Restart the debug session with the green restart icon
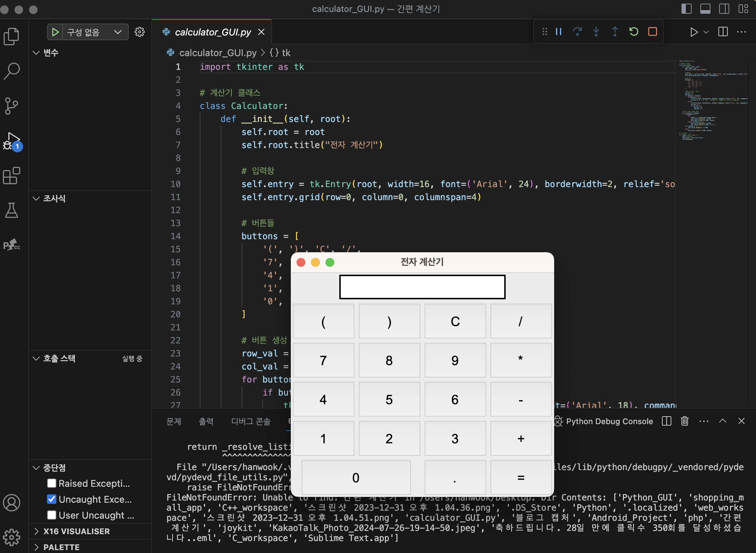 (x=634, y=32)
